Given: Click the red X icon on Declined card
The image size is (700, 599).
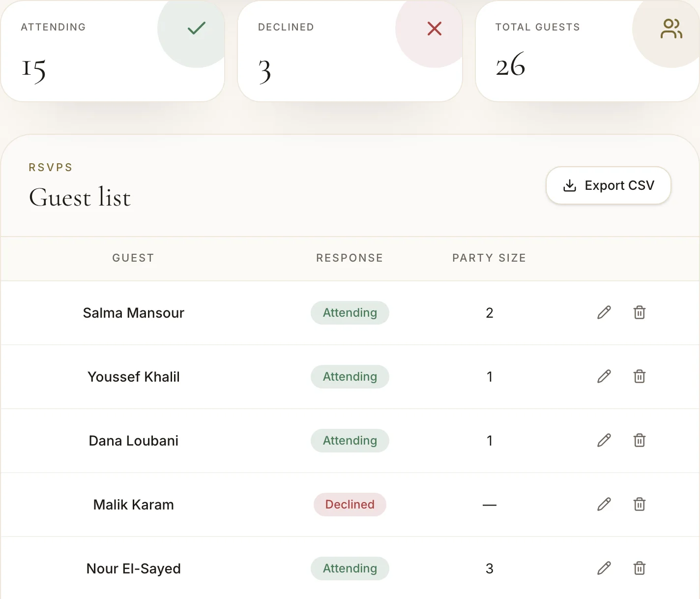Looking at the screenshot, I should click(x=435, y=29).
